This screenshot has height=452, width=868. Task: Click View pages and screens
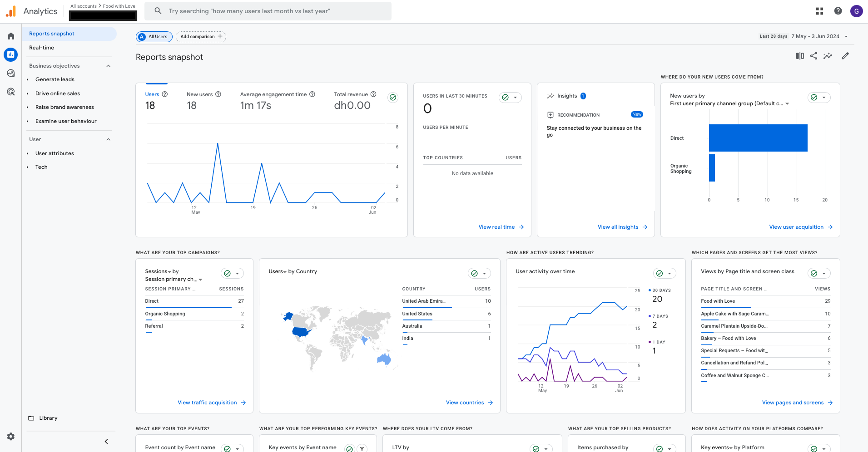793,403
